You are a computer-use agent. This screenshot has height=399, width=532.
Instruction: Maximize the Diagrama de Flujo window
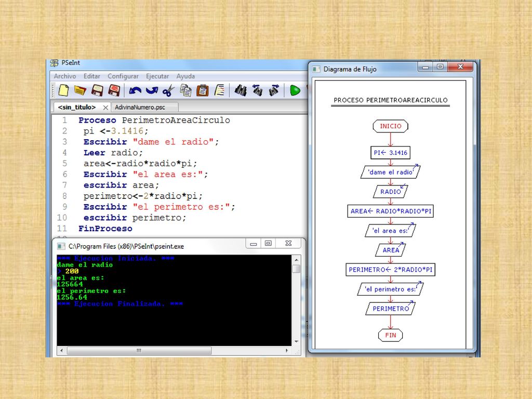440,67
